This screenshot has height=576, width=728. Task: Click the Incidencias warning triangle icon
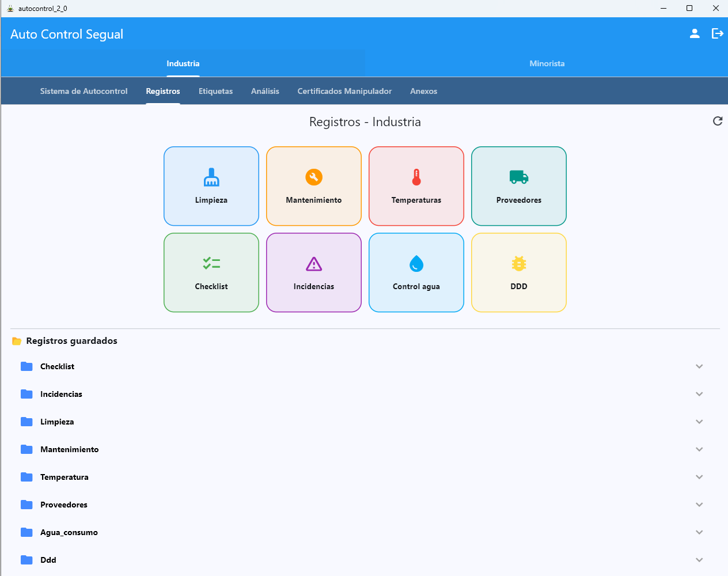pos(314,264)
